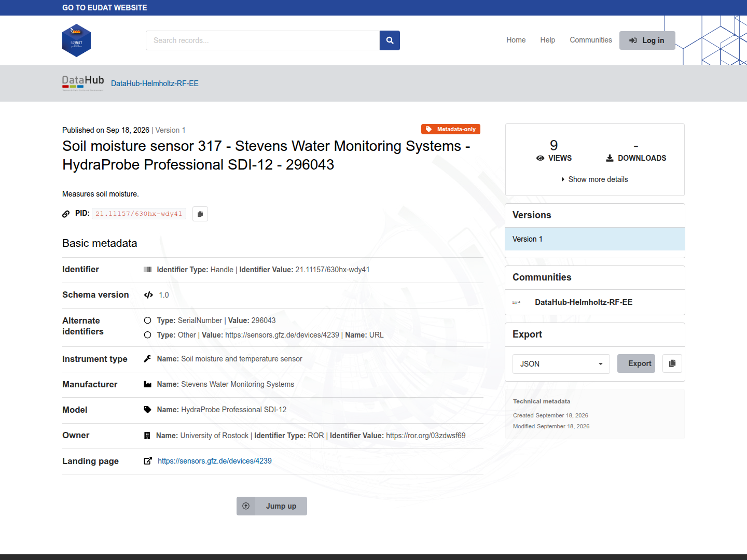Click 'Created September 18, 2026' text

coord(551,415)
